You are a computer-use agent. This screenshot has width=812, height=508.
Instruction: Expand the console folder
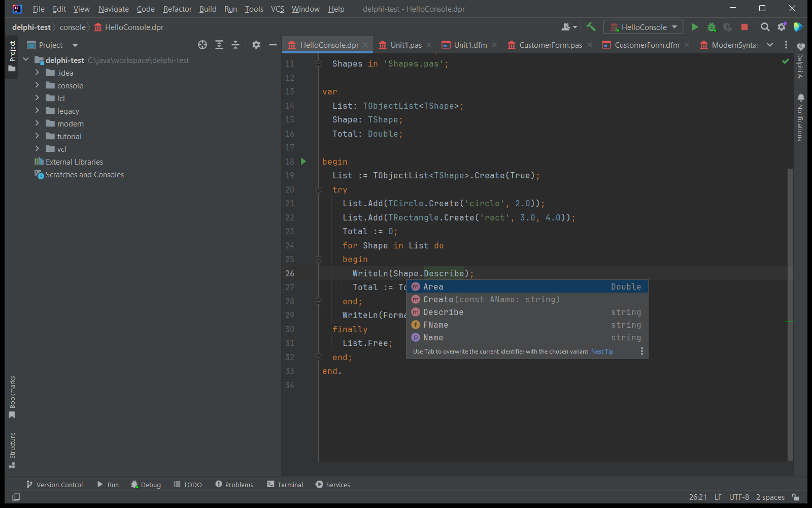click(37, 85)
